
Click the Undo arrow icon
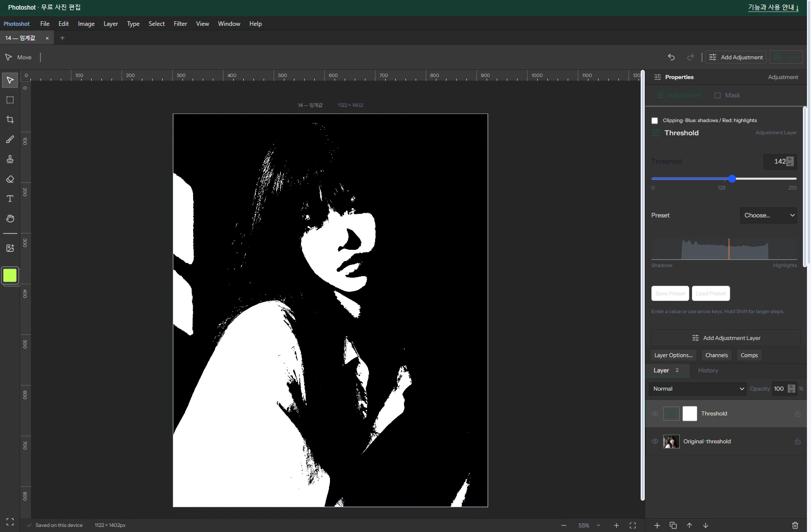pyautogui.click(x=671, y=57)
